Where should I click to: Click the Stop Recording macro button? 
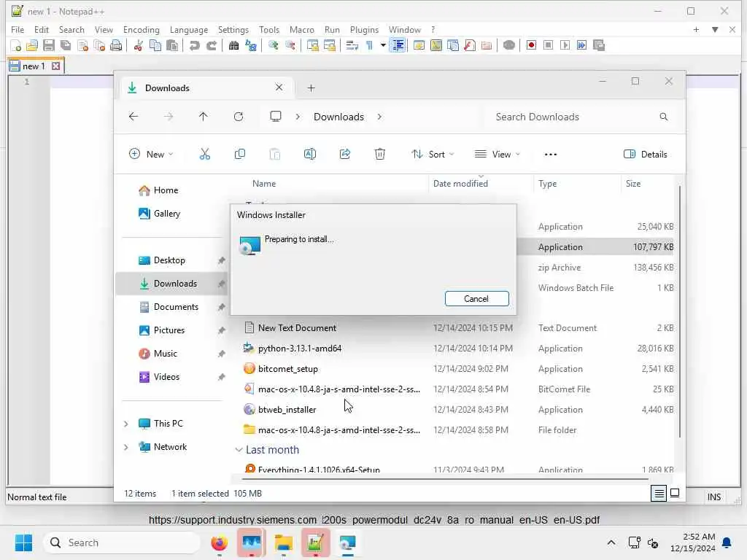pyautogui.click(x=549, y=45)
